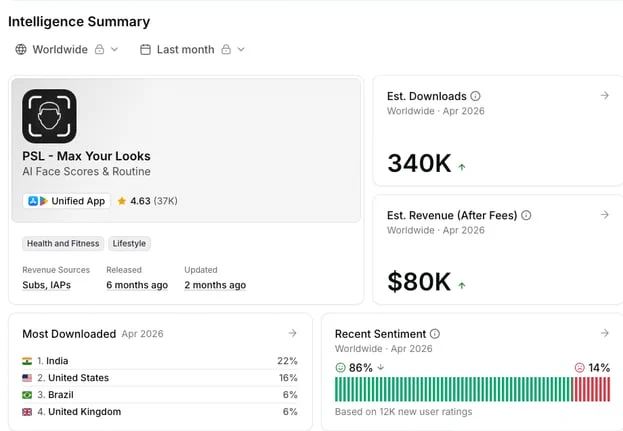
Task: Click the lock icon beside Worldwide
Action: [x=99, y=49]
